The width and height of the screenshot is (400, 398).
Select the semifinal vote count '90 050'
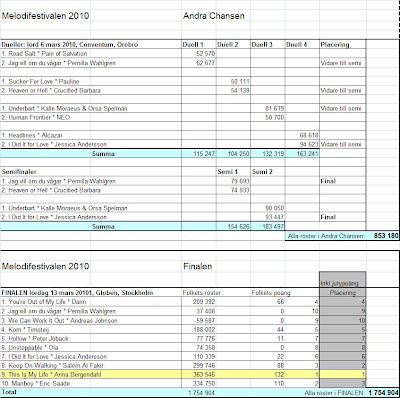coord(275,208)
